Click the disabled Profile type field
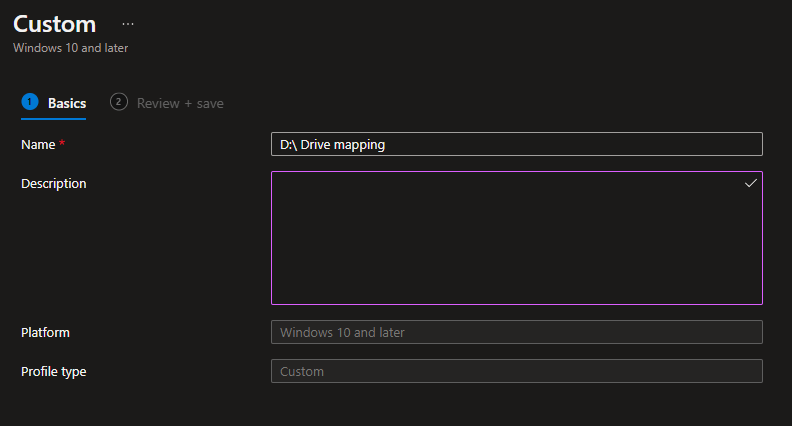 point(516,371)
